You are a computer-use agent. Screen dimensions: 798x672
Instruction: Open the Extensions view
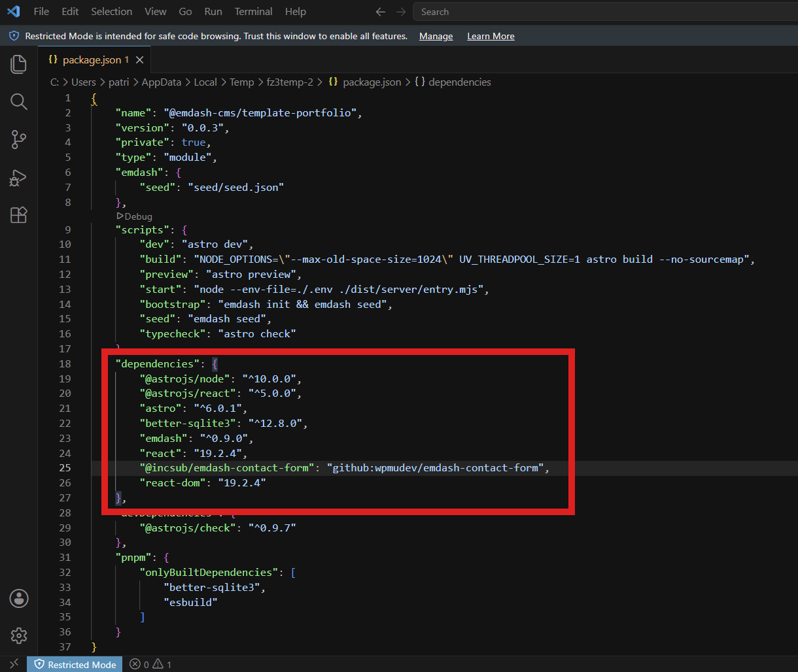click(19, 215)
